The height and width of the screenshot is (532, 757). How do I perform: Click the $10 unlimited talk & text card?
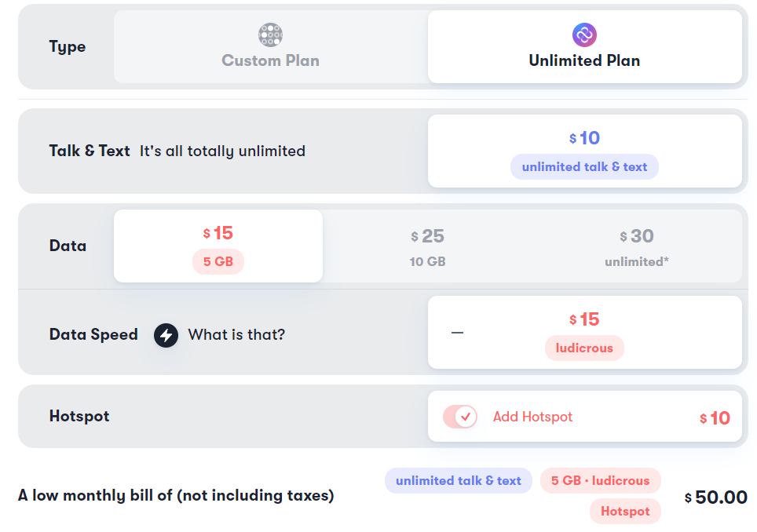pos(585,151)
